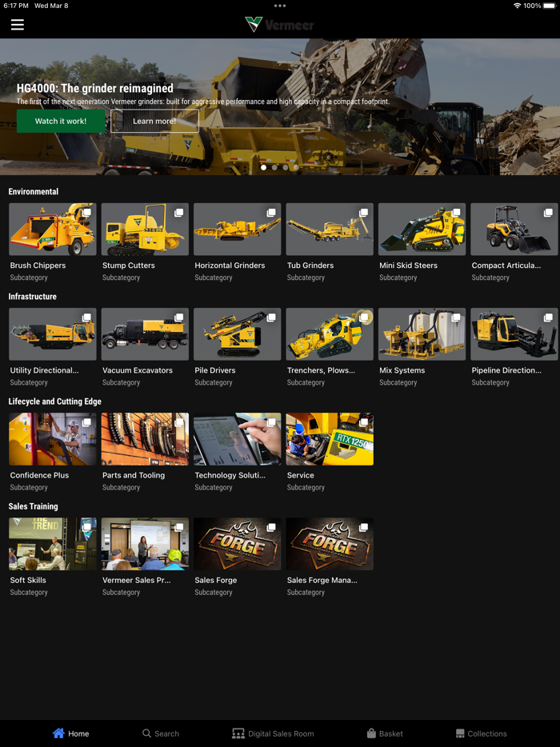Tap stack icon on Mini Skid Steers card

tap(456, 213)
